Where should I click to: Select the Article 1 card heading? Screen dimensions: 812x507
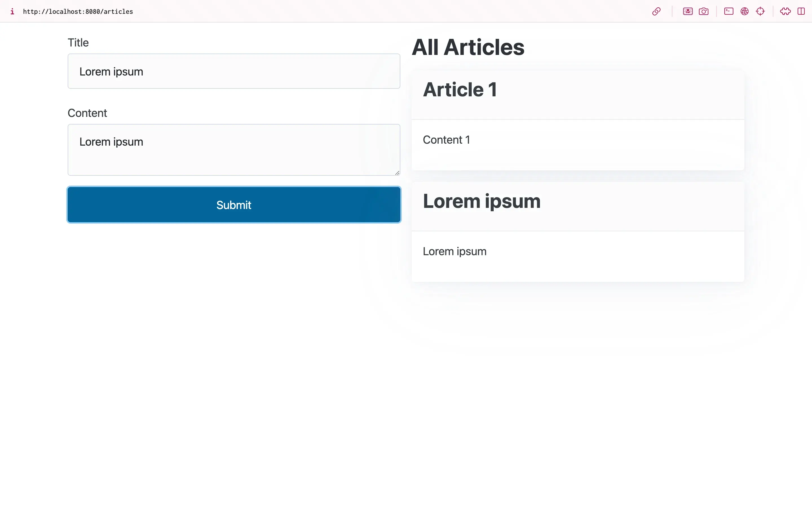click(460, 90)
